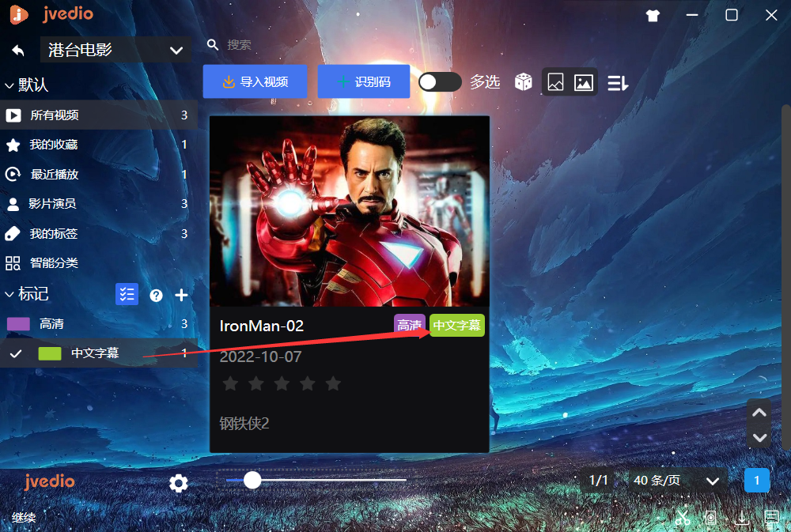Click the star icon beside 我的收藏

[13, 145]
